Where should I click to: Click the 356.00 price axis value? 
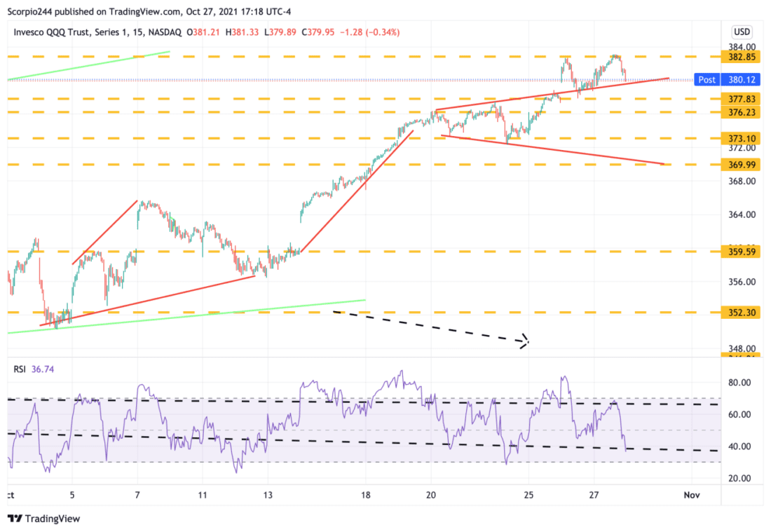[742, 282]
